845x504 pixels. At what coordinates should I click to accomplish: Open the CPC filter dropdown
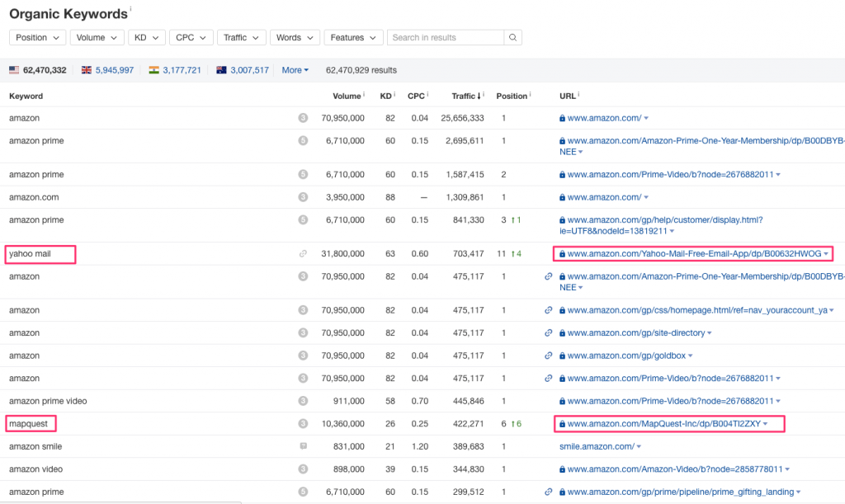191,38
